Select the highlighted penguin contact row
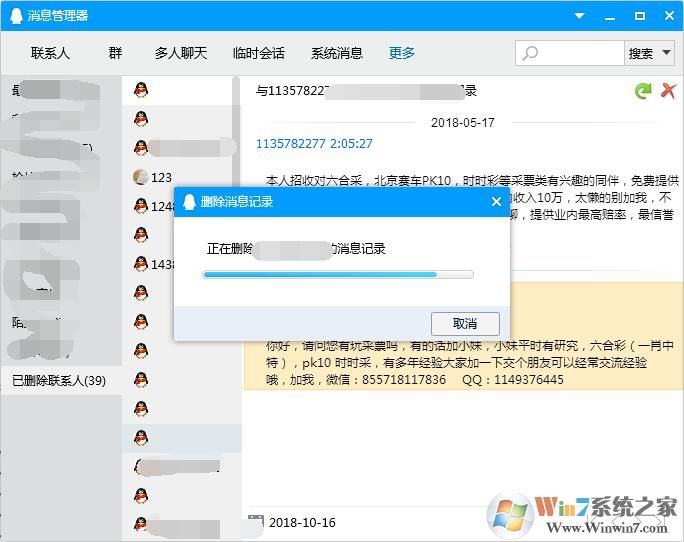The width and height of the screenshot is (684, 542). click(x=181, y=437)
